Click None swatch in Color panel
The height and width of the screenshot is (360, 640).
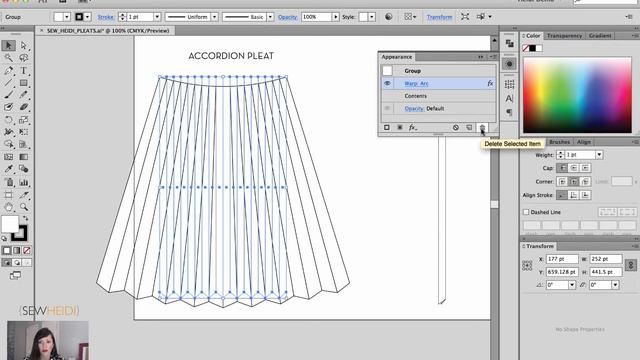click(526, 48)
